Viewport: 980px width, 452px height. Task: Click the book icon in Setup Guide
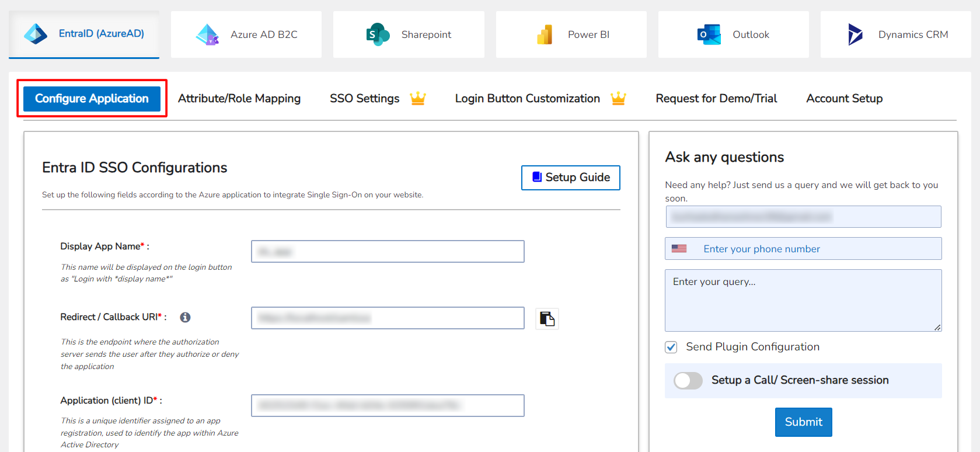click(x=537, y=176)
